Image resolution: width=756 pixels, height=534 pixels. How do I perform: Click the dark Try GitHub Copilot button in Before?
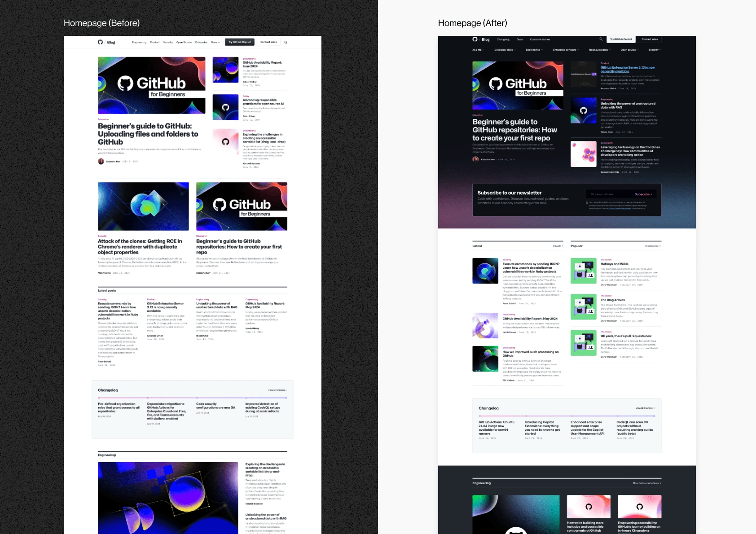pyautogui.click(x=240, y=42)
